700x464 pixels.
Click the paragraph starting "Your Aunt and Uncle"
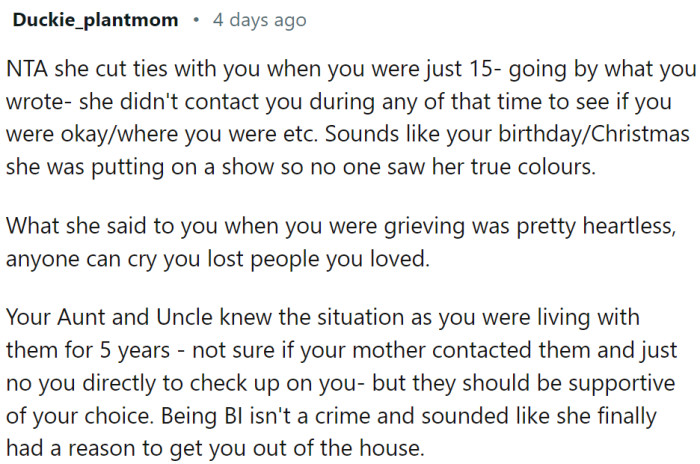pos(340,380)
